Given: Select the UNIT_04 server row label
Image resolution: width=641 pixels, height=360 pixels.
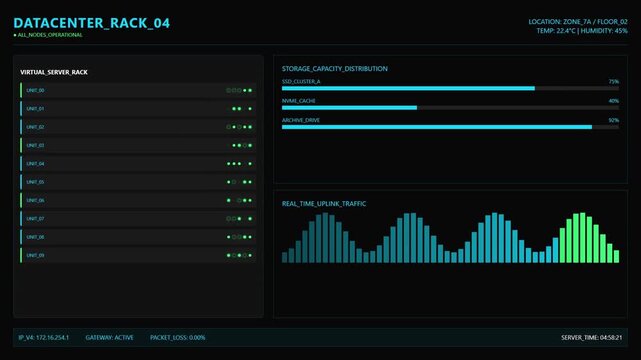Looking at the screenshot, I should point(35,164).
